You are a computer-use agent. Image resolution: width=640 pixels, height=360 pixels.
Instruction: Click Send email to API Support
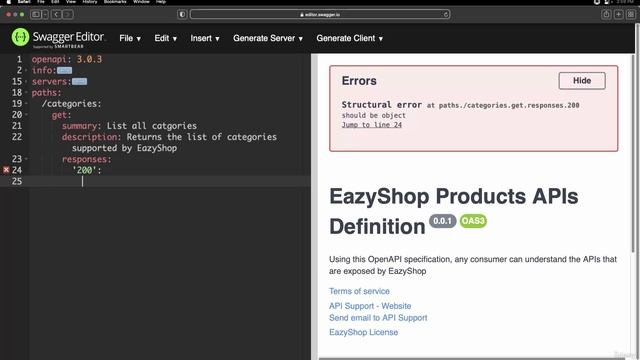tap(378, 318)
